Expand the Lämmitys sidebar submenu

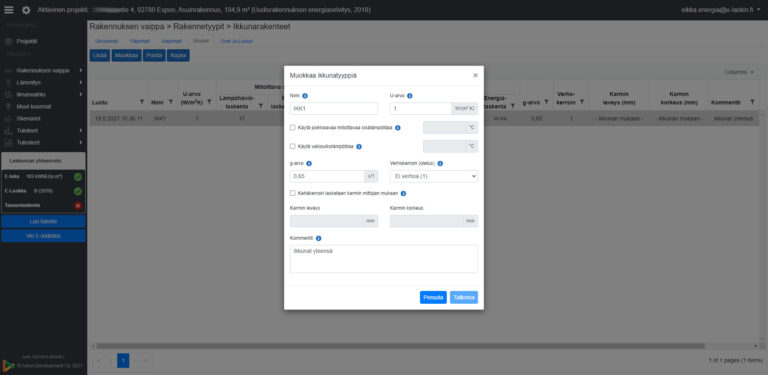(80, 83)
